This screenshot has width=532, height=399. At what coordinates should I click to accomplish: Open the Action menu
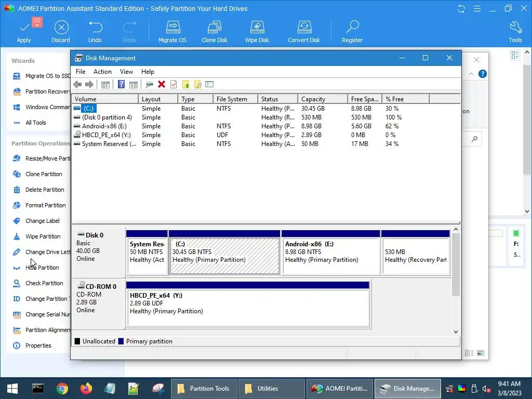[x=102, y=72]
